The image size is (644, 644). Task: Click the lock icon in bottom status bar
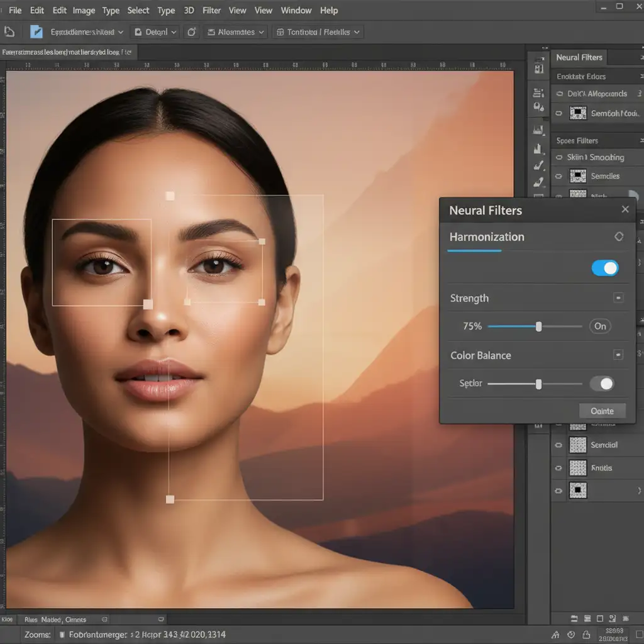pyautogui.click(x=587, y=635)
